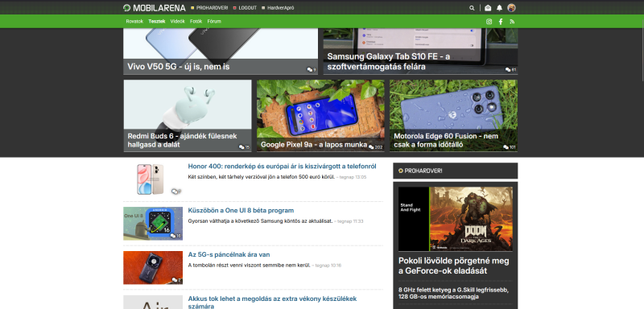The height and width of the screenshot is (309, 644).
Task: Open the Videók menu item
Action: (177, 22)
